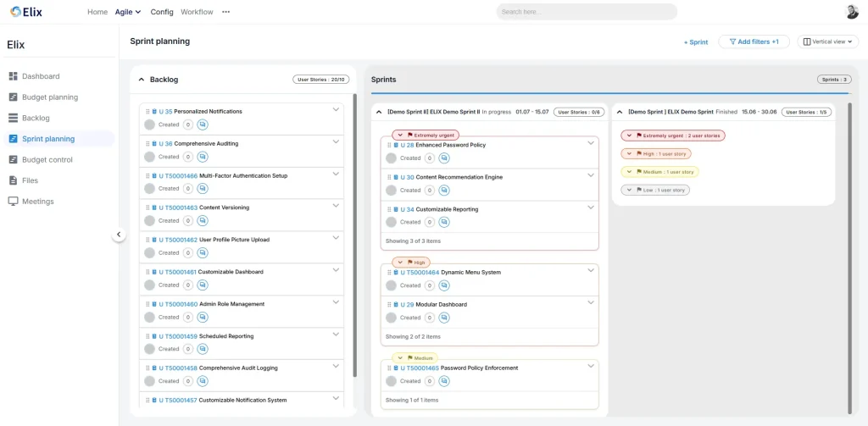Click the Budget control sidebar icon
The height and width of the screenshot is (426, 868).
click(14, 159)
